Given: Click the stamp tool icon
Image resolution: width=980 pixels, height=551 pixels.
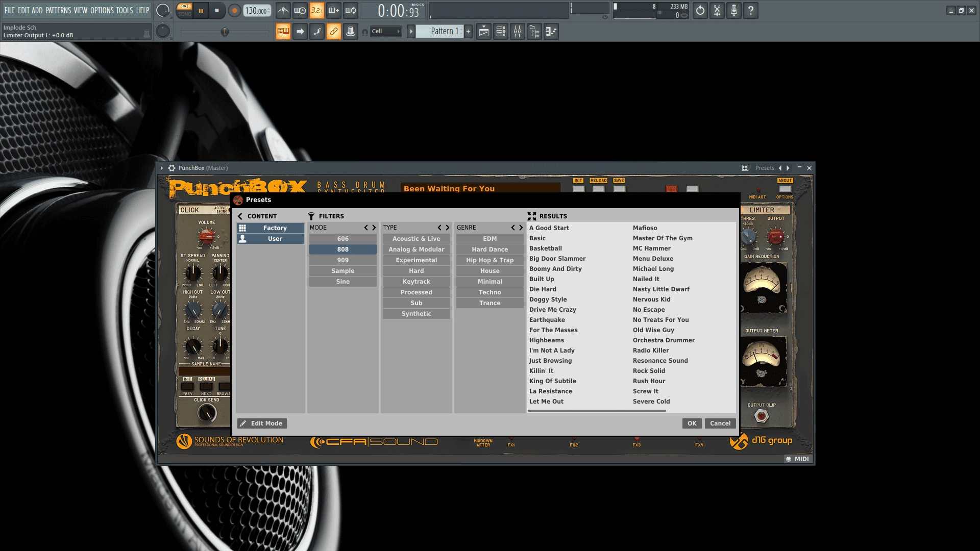Looking at the screenshot, I should [x=351, y=32].
